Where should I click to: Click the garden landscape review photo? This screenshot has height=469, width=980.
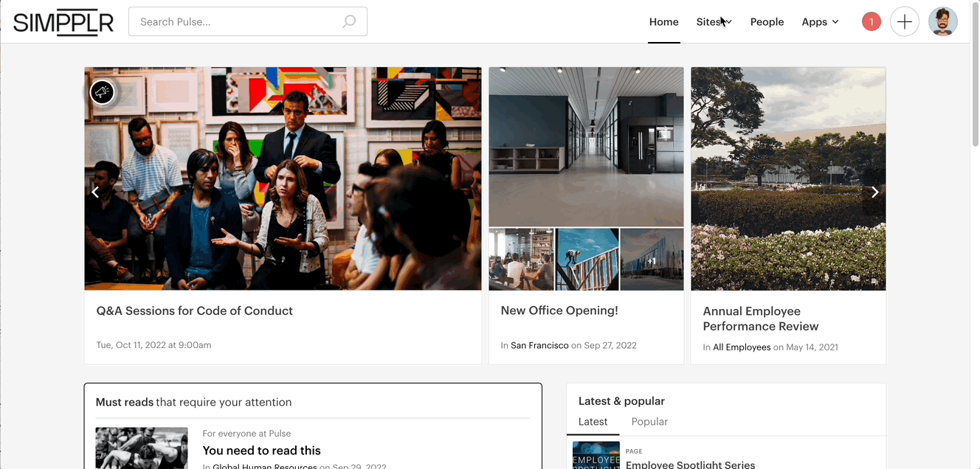pos(788,178)
